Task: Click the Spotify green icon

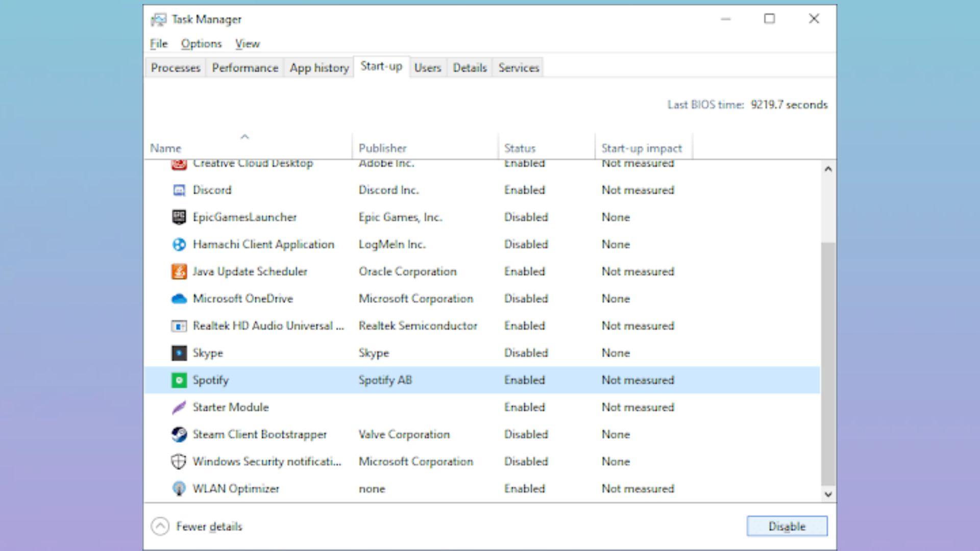Action: (179, 380)
